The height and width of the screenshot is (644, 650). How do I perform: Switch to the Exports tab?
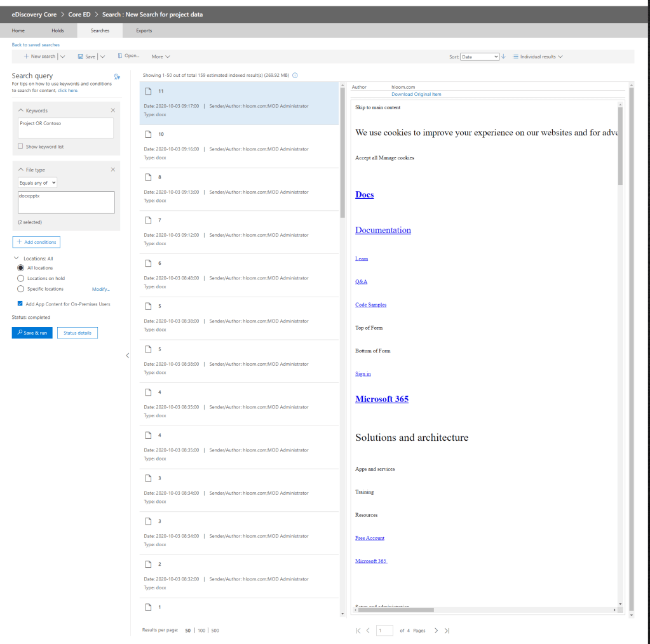[x=144, y=30]
